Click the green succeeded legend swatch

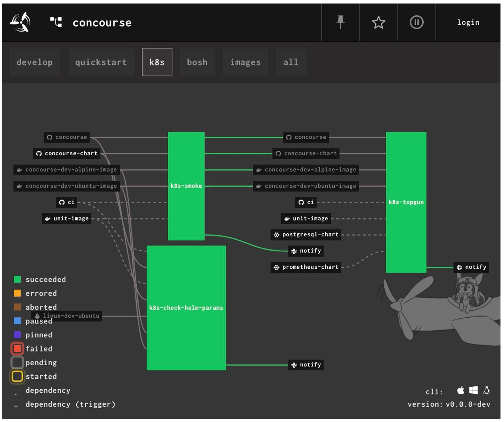coord(17,279)
